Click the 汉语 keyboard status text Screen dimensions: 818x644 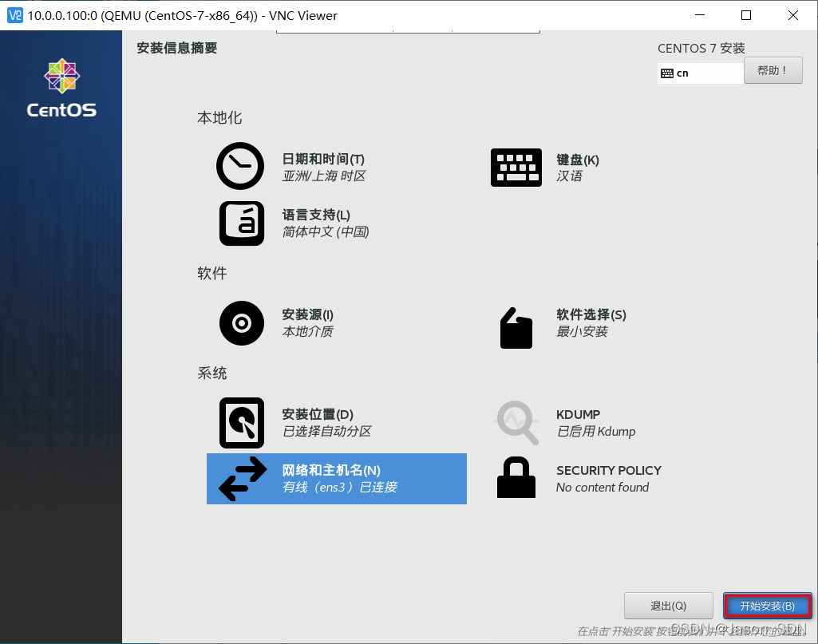pyautogui.click(x=569, y=176)
